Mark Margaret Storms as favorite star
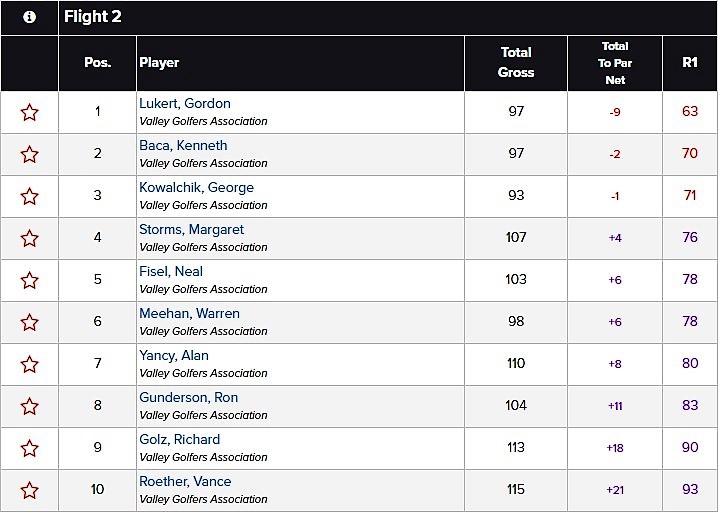Image resolution: width=721 pixels, height=515 pixels. coord(29,238)
